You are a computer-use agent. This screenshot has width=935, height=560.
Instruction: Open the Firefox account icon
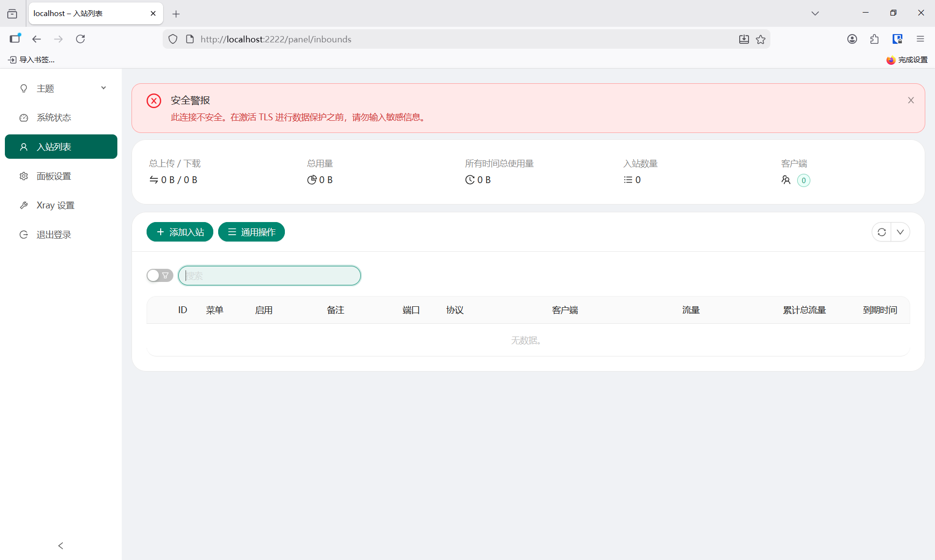point(852,39)
